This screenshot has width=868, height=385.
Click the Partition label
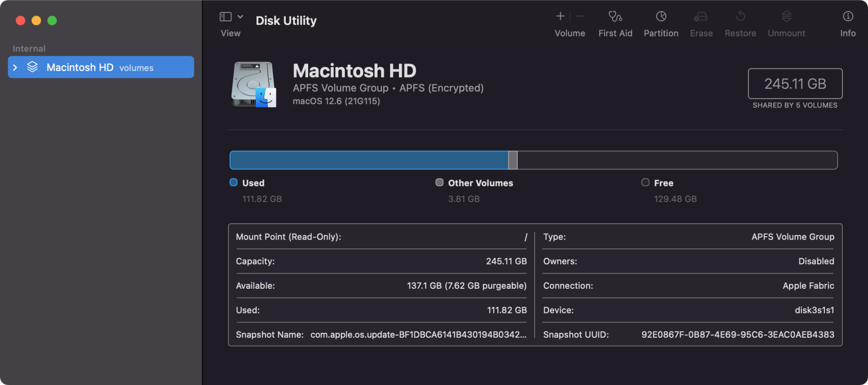(x=661, y=33)
